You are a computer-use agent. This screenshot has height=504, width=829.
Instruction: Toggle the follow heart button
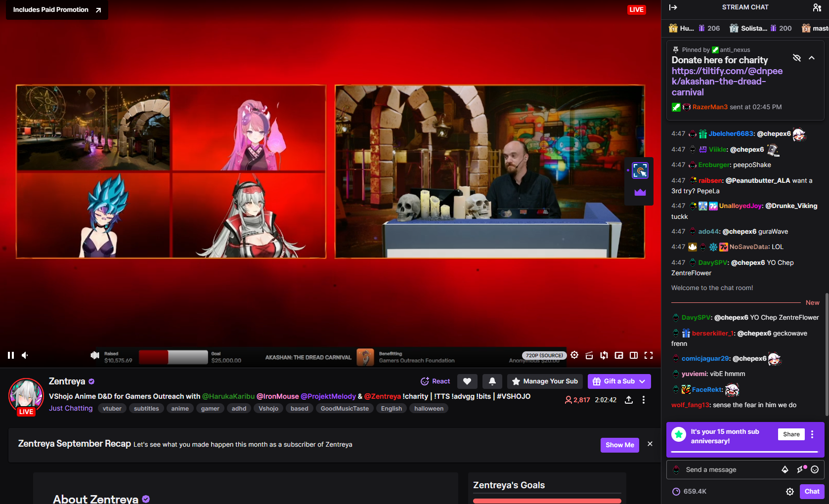tap(467, 381)
